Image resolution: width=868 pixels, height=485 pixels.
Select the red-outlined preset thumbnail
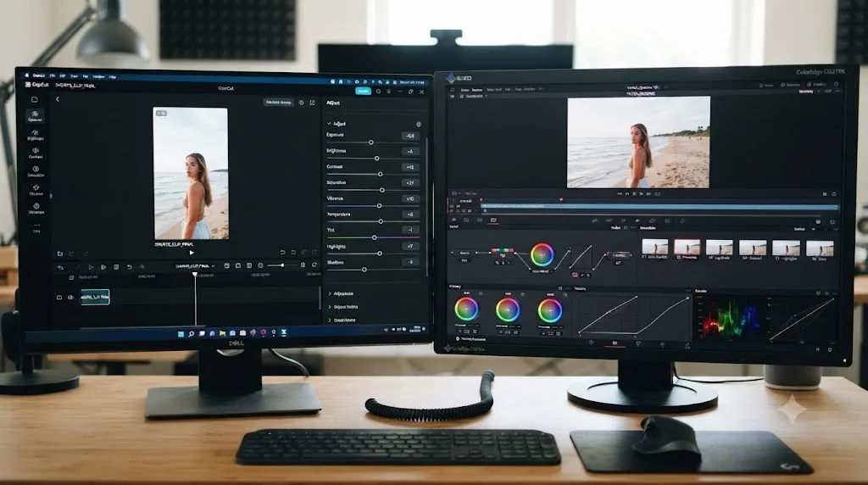[x=687, y=247]
